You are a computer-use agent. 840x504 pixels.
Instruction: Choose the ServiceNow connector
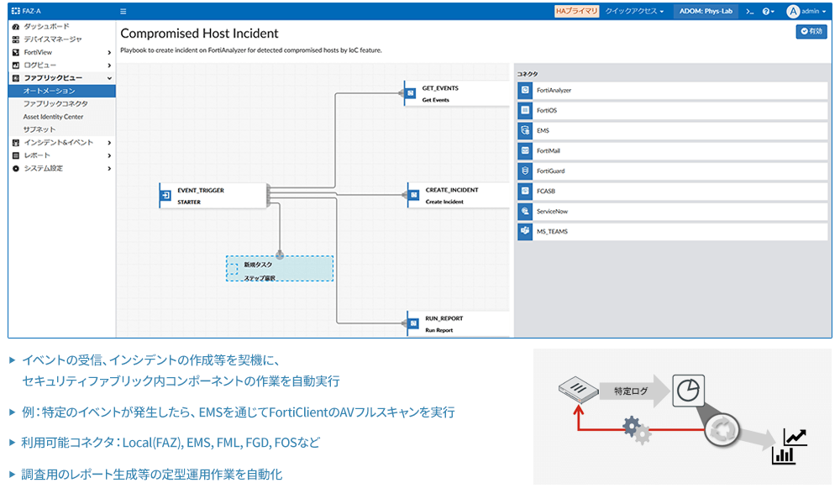point(672,212)
